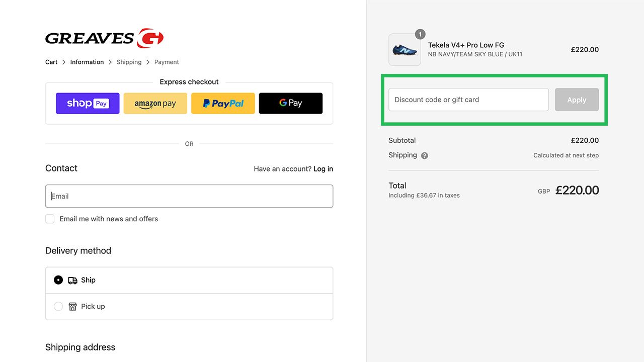Image resolution: width=644 pixels, height=362 pixels.
Task: Click the quantity badge on the product image
Action: [x=420, y=34]
